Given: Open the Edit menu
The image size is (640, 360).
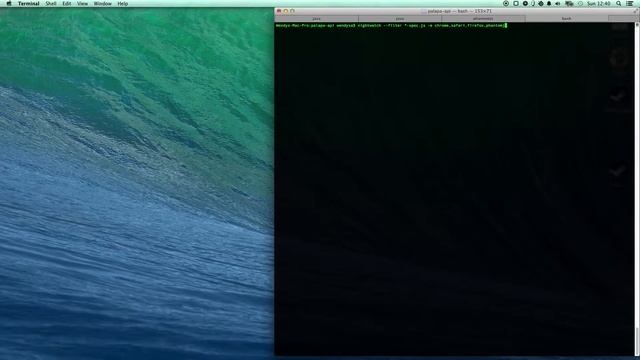Looking at the screenshot, I should coord(67,3).
